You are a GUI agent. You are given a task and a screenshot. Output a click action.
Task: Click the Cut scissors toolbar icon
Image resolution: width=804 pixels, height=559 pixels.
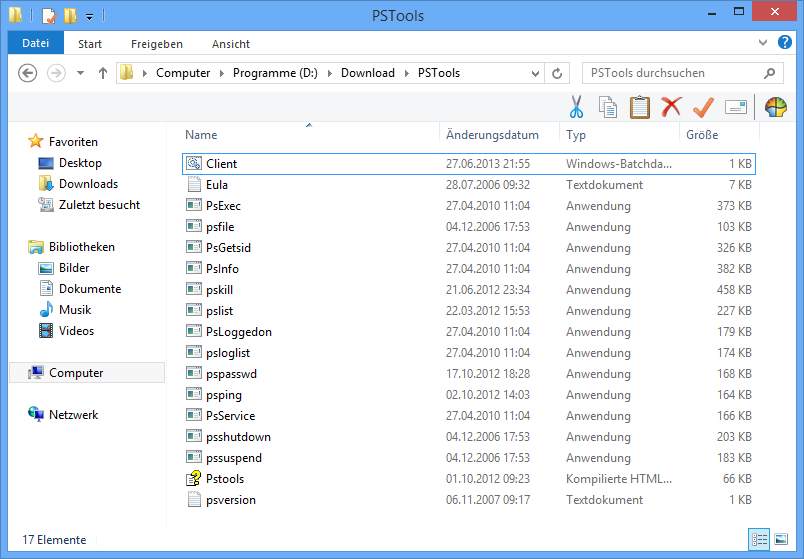point(577,107)
